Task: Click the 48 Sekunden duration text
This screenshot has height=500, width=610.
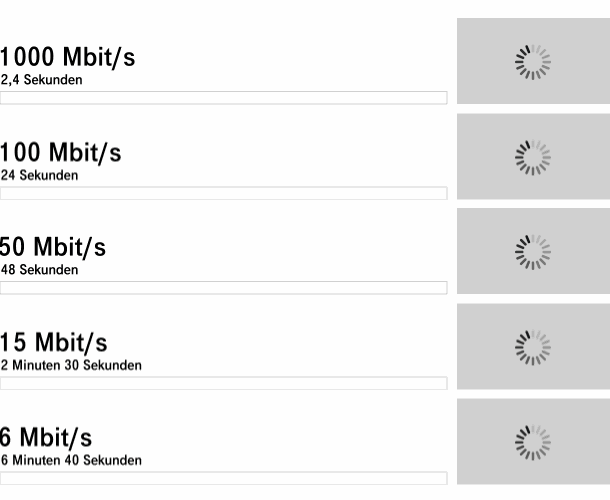Action: (x=39, y=270)
